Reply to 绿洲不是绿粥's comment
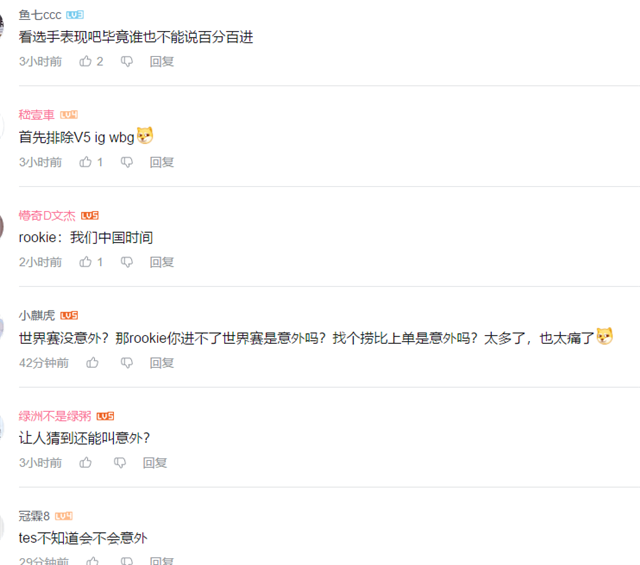 click(x=155, y=463)
